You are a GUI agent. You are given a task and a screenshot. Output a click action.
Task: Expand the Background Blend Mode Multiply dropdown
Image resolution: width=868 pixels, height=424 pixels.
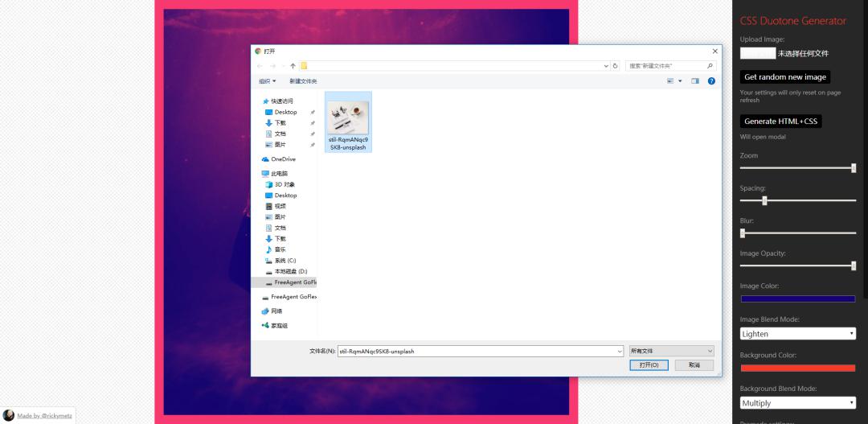click(x=798, y=403)
